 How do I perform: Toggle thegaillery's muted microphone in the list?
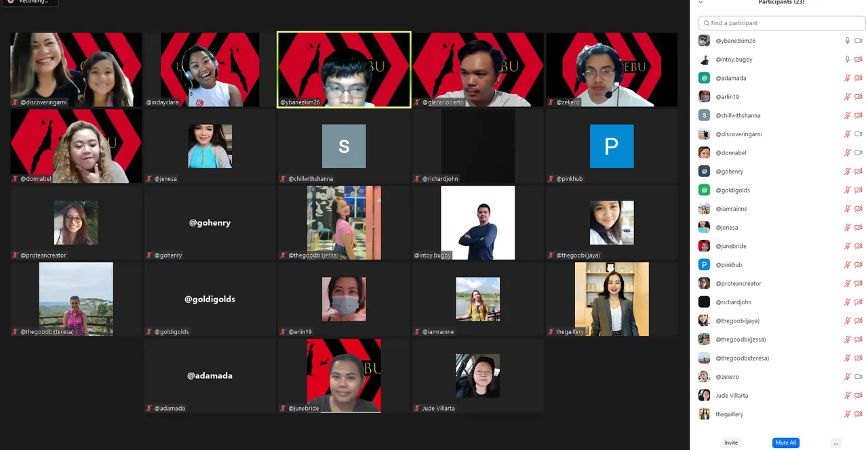pyautogui.click(x=847, y=413)
